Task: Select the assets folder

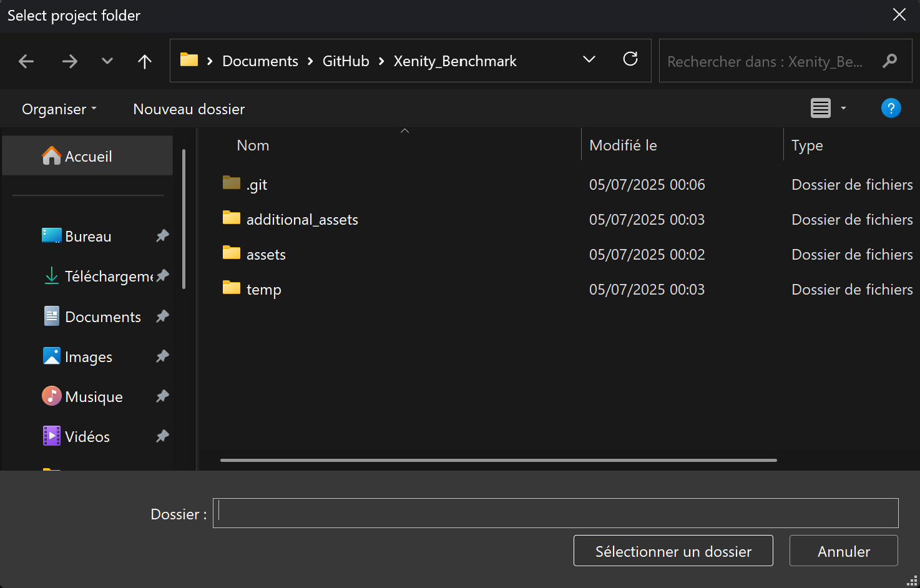Action: [266, 255]
